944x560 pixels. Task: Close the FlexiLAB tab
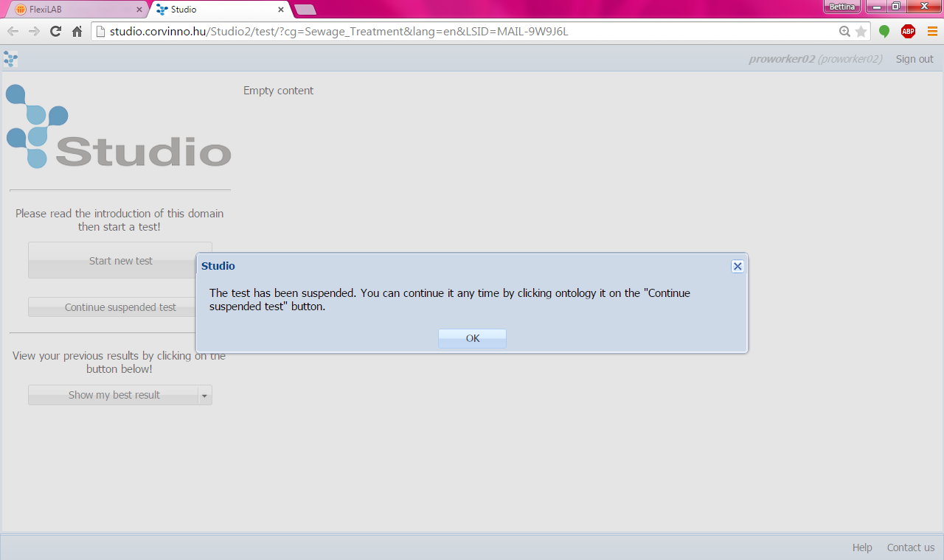pyautogui.click(x=139, y=10)
